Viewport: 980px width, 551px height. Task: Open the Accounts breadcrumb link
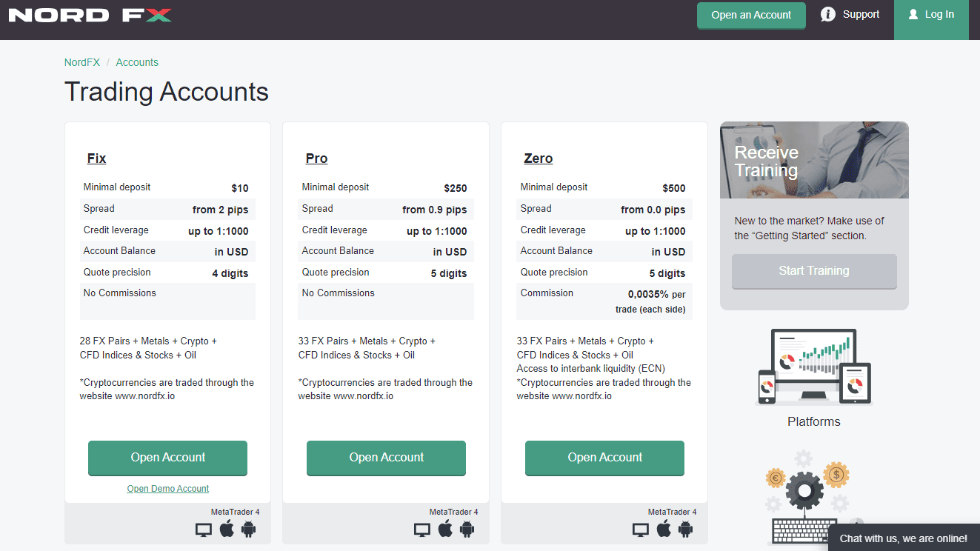click(137, 62)
